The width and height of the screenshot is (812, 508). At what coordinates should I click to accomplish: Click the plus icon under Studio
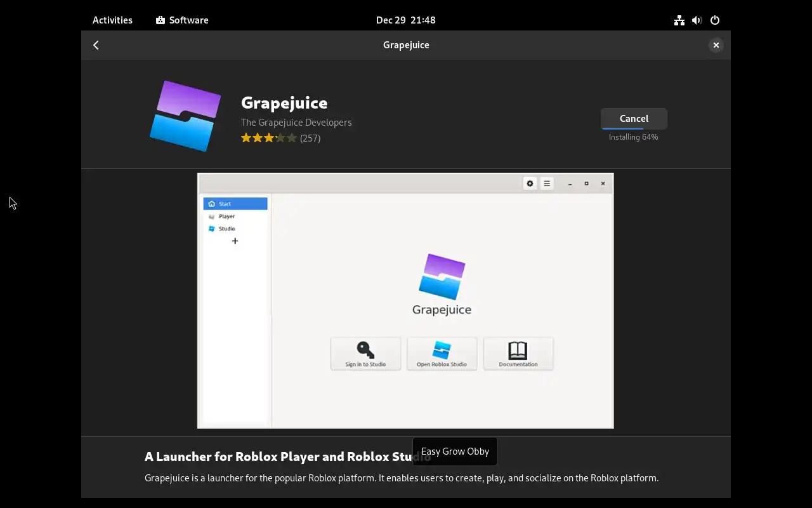[235, 241]
